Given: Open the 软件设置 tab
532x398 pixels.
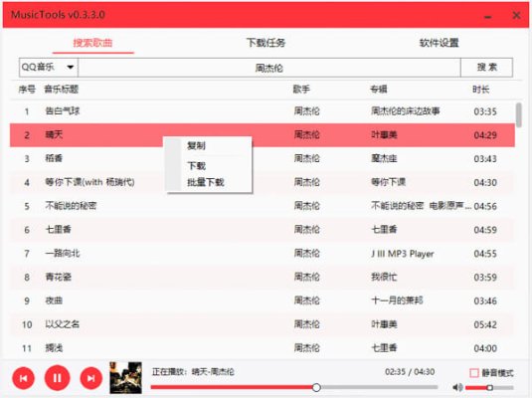Looking at the screenshot, I should (440, 43).
